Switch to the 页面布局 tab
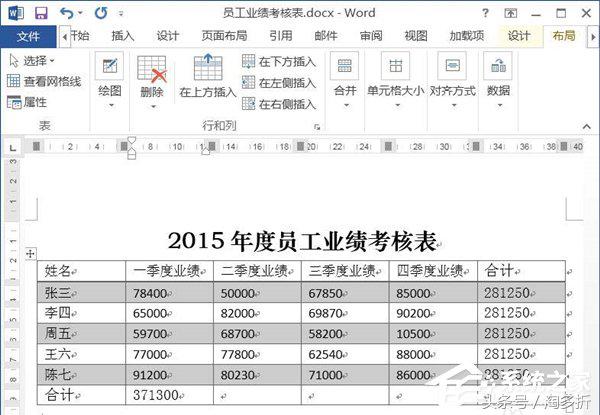 tap(225, 36)
